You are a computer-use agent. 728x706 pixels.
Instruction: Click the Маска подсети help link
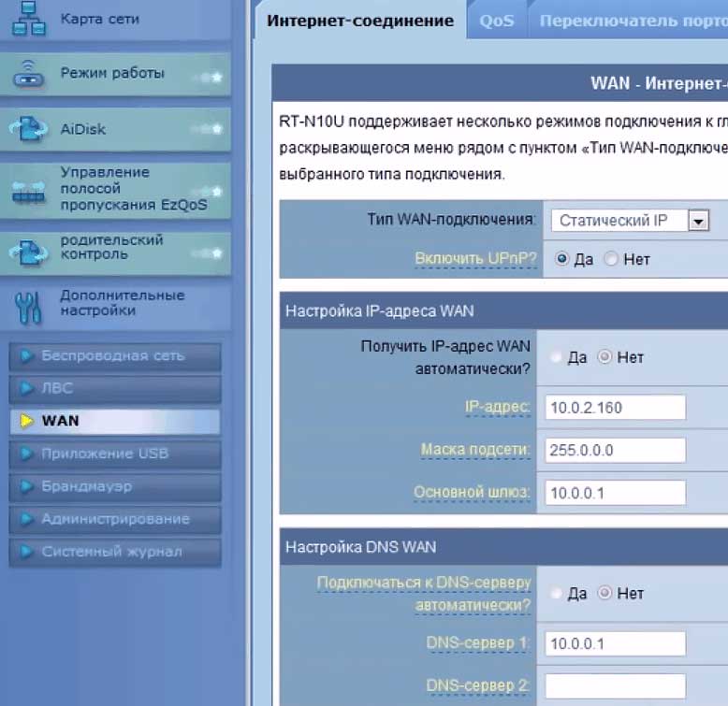[475, 450]
